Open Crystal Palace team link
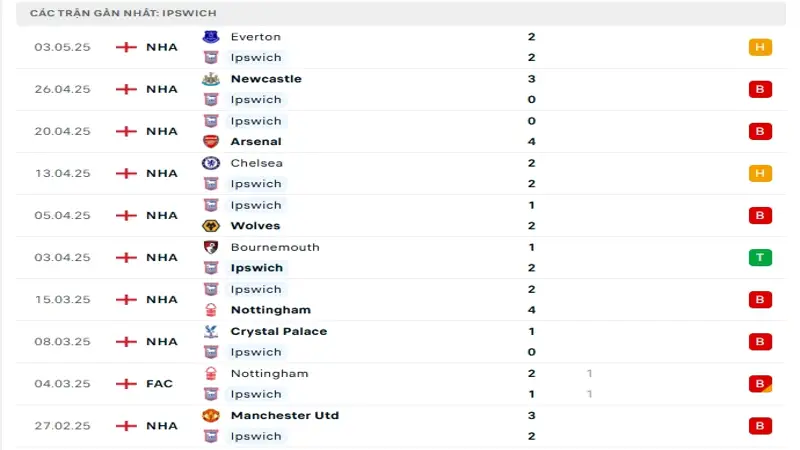The height and width of the screenshot is (450, 800). [x=278, y=331]
